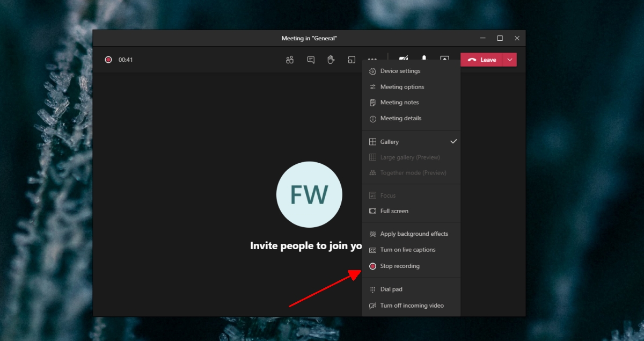This screenshot has width=644, height=341.
Task: Choose Apply background effects
Action: coord(411,234)
